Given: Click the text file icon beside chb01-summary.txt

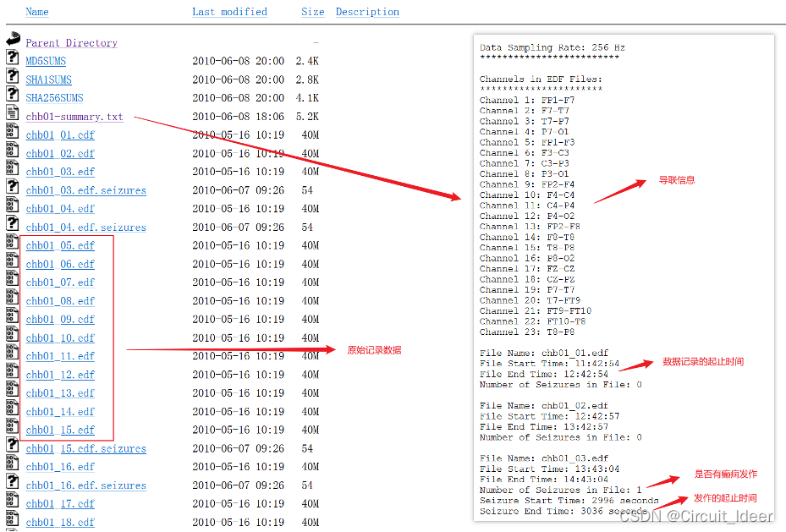Looking at the screenshot, I should coord(13,112).
